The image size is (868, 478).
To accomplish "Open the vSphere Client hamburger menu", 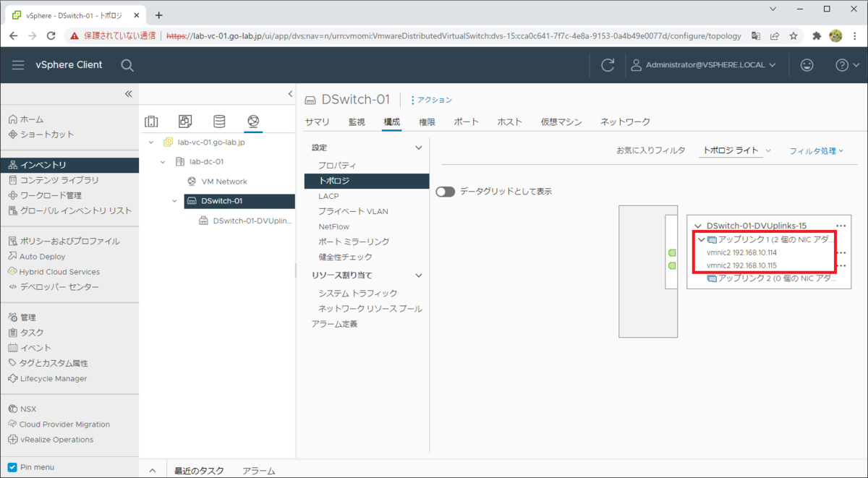I will pos(19,65).
